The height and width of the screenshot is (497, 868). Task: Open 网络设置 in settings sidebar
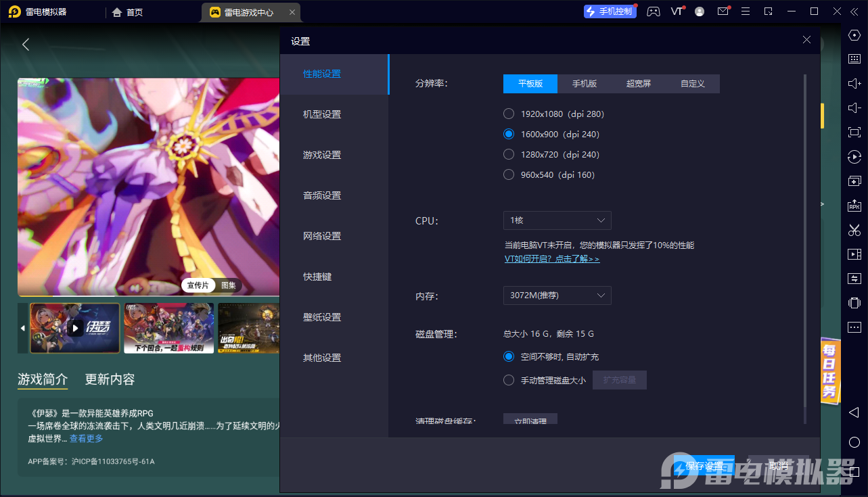coord(335,236)
